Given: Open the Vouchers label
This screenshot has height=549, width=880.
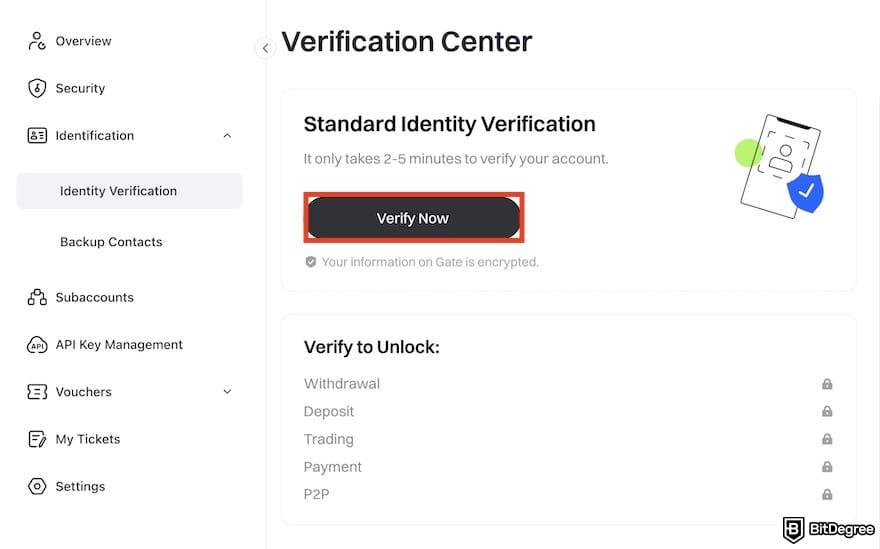Looking at the screenshot, I should tap(84, 392).
